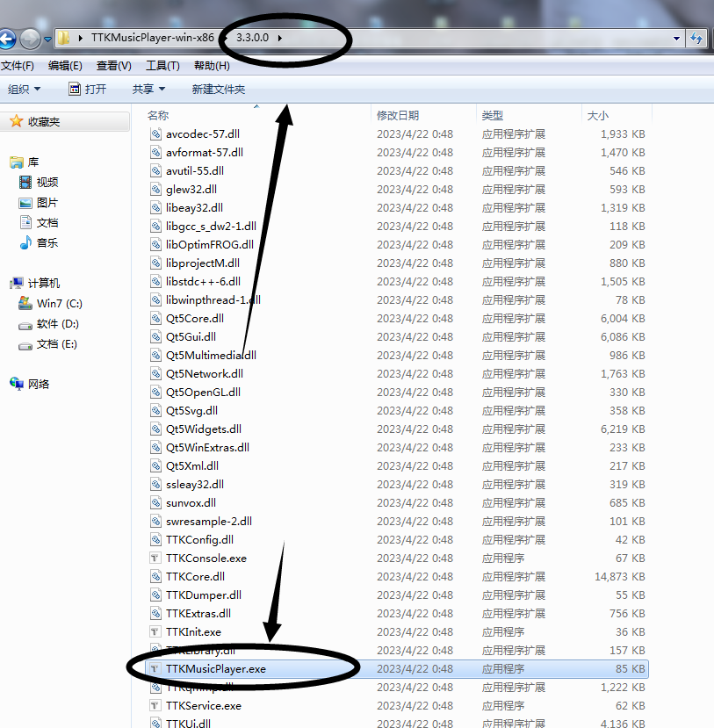Select the avformat-57.dll file

tap(205, 153)
